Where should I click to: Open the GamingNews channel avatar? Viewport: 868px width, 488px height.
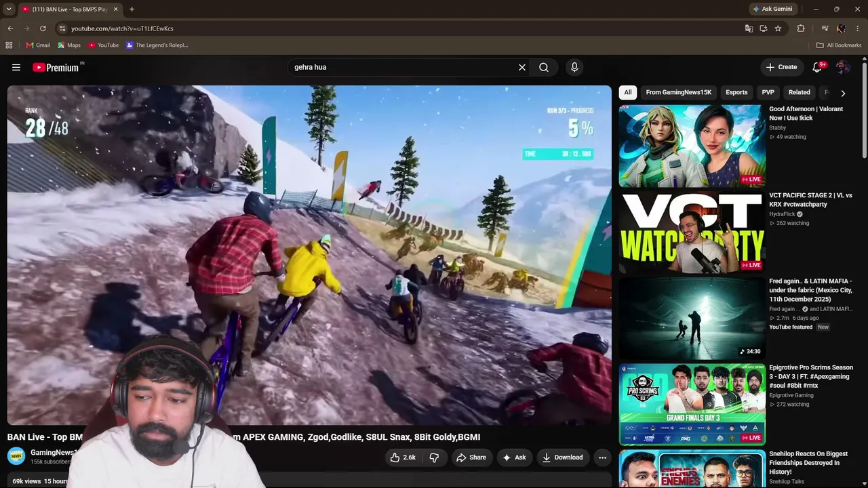tap(16, 457)
